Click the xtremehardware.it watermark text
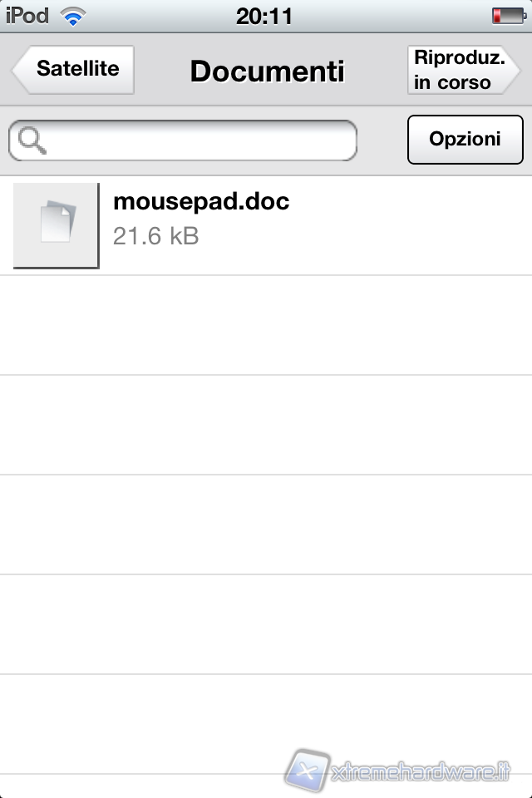This screenshot has width=532, height=798. click(x=421, y=771)
